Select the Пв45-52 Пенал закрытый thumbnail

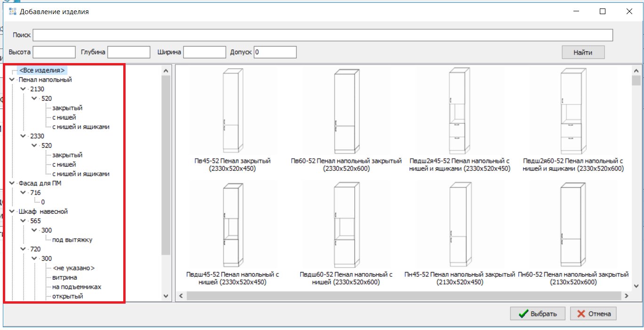click(231, 111)
